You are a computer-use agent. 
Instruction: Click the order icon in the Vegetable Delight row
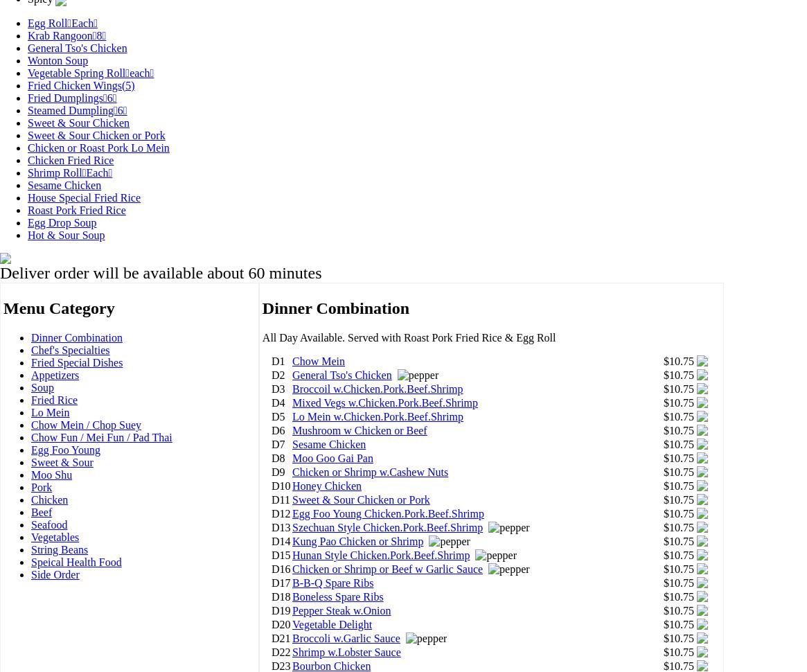(x=702, y=625)
